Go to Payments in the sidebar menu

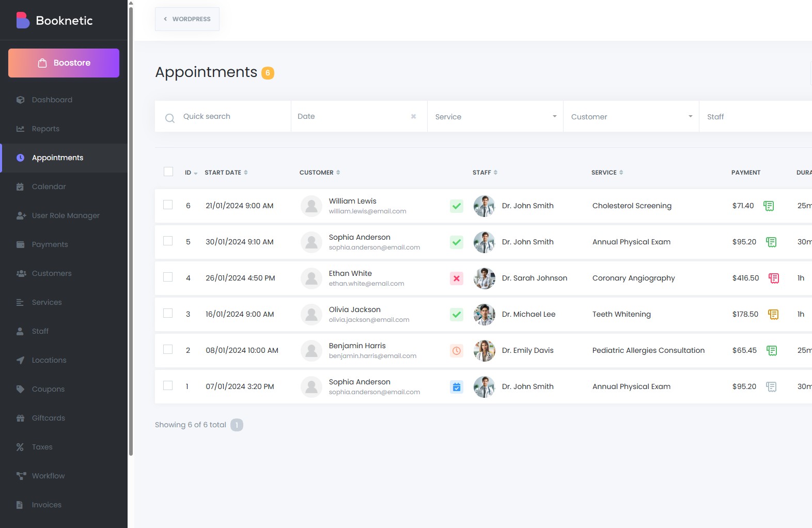coord(50,244)
